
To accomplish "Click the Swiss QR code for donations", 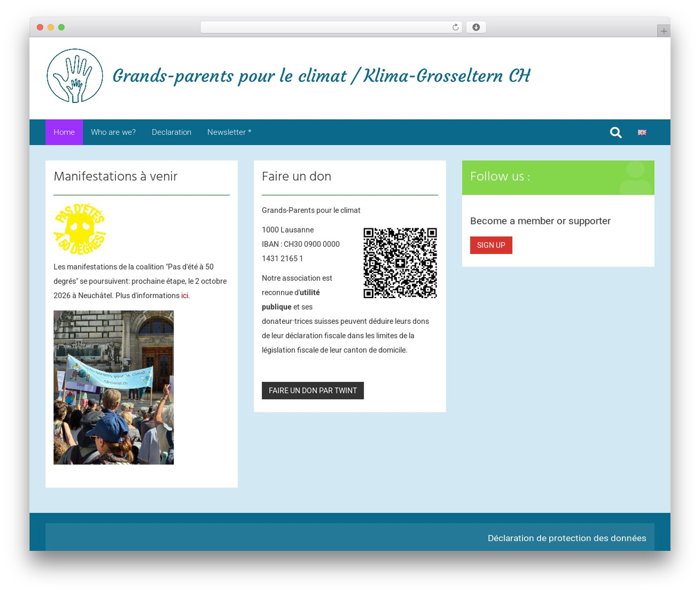I will point(400,263).
